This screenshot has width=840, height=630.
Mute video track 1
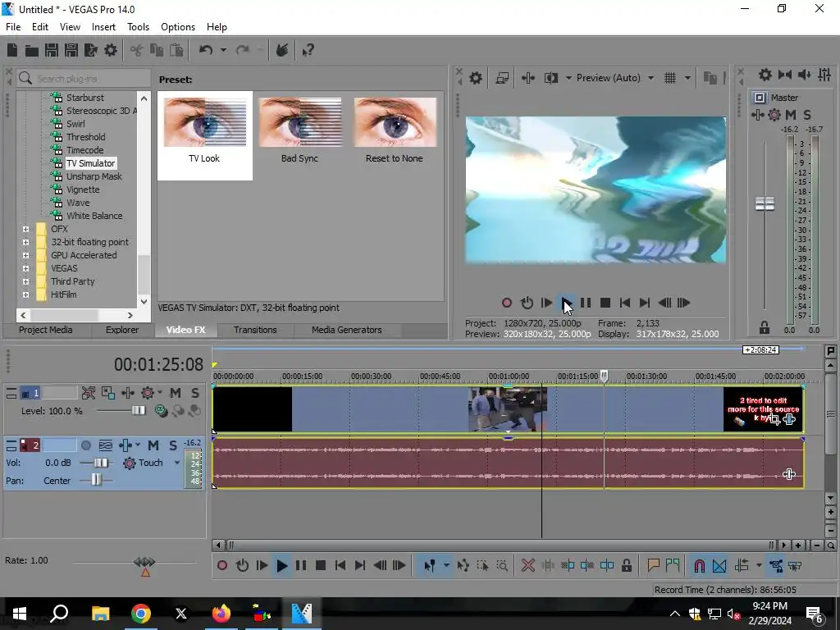(x=176, y=393)
